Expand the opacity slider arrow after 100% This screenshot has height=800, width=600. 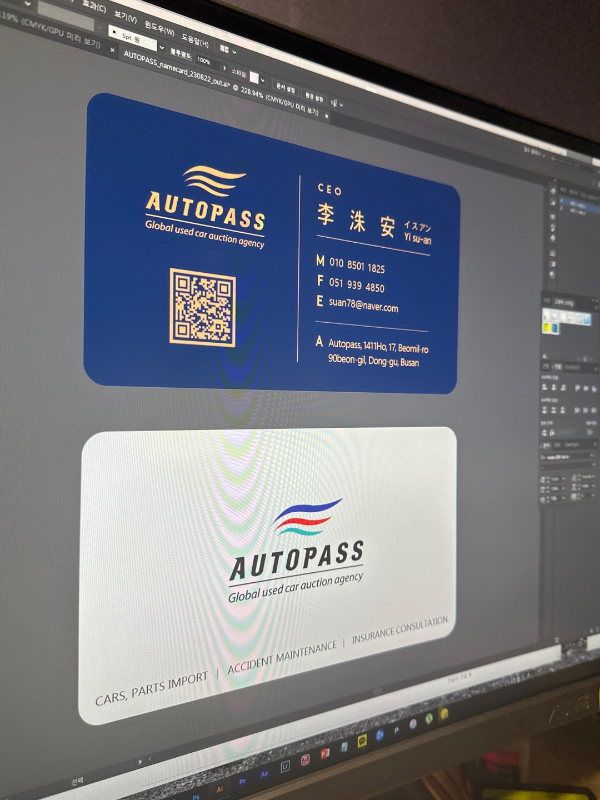224,67
